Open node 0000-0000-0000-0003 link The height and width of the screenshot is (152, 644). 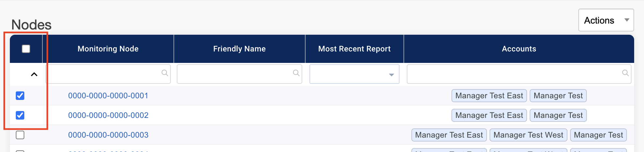click(x=108, y=135)
